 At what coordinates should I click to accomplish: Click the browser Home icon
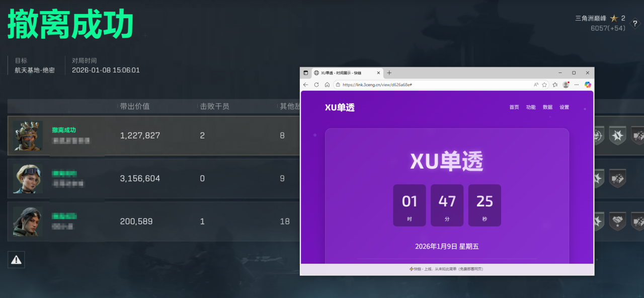328,85
